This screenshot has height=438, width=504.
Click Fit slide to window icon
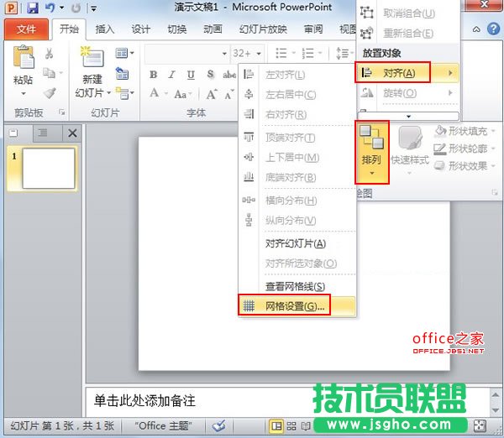click(480, 426)
